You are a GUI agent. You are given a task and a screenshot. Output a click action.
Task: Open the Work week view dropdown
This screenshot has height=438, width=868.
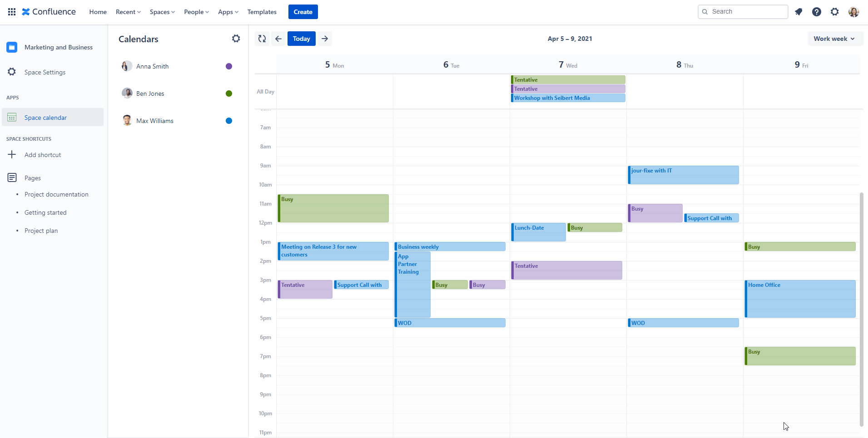coord(834,39)
